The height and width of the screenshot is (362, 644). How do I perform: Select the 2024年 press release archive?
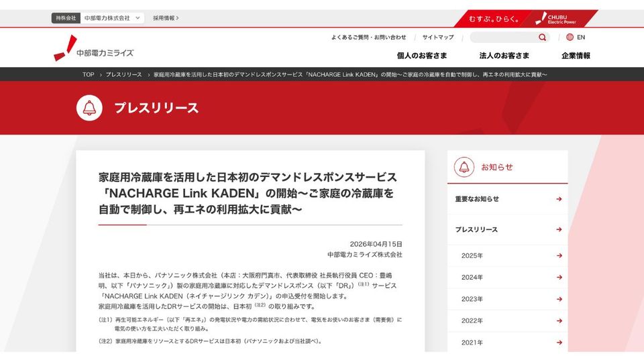tap(472, 278)
